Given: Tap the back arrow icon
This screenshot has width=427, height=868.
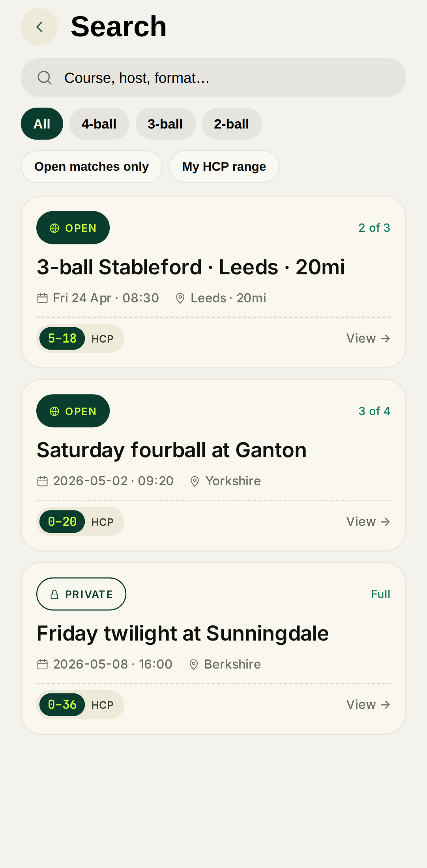Looking at the screenshot, I should click(x=39, y=27).
